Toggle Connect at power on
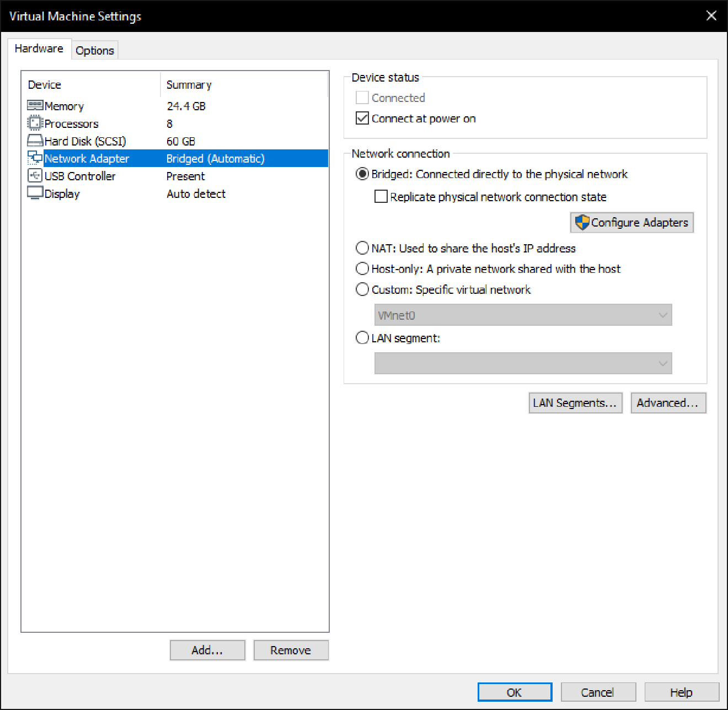Screen dimensions: 728x710 [362, 118]
